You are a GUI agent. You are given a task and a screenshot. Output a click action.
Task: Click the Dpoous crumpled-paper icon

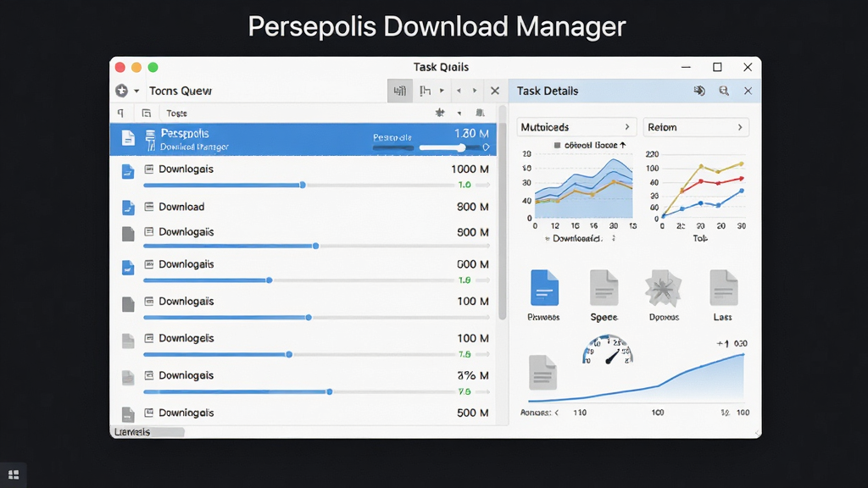pos(663,288)
